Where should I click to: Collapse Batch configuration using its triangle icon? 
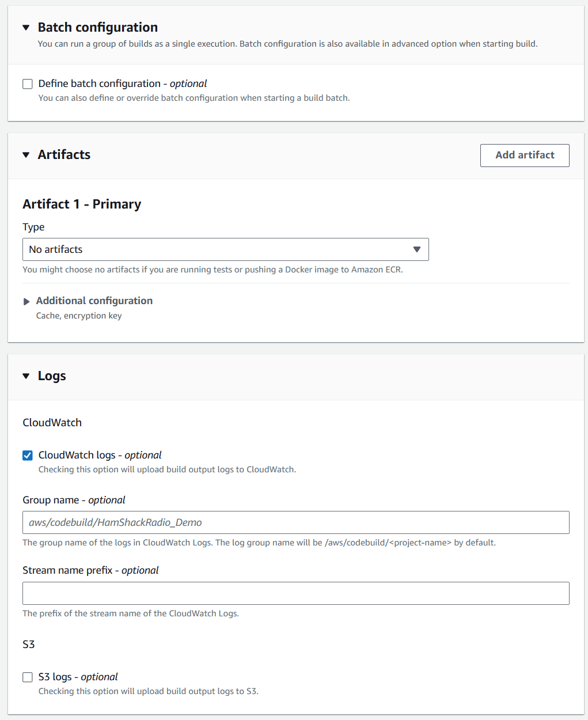(x=26, y=28)
